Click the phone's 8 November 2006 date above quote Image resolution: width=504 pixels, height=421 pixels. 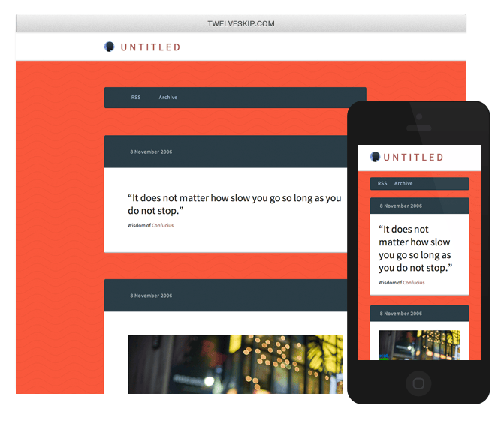[x=401, y=206]
